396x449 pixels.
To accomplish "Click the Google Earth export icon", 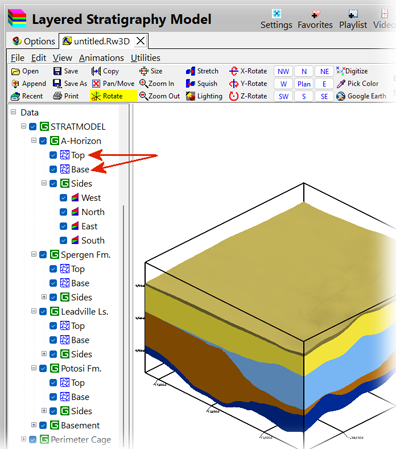I will [x=340, y=96].
